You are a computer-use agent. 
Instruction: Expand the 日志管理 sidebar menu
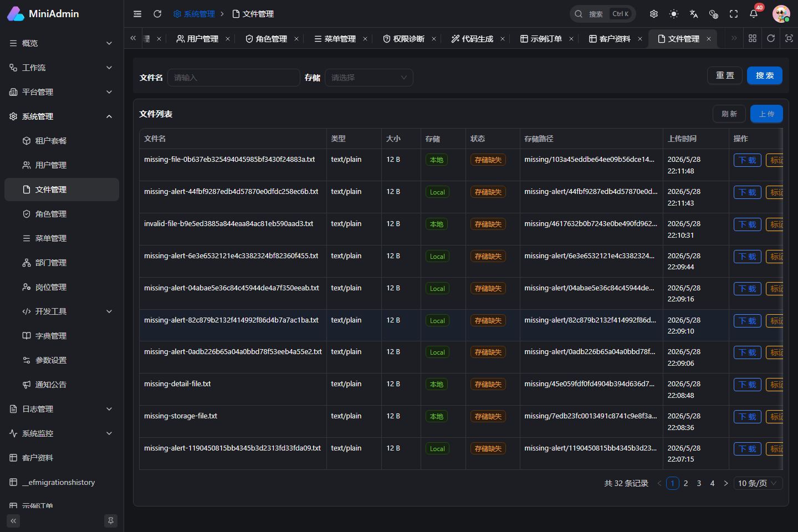coord(62,409)
